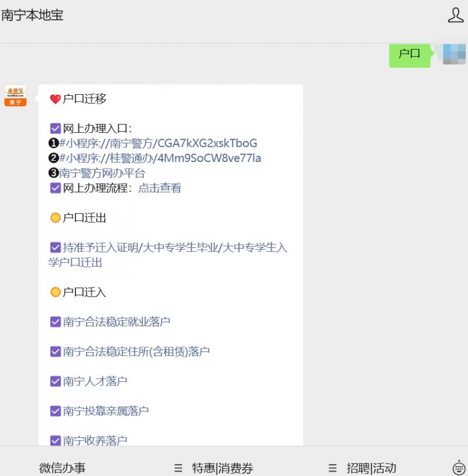Click the red heart icon beside 户口迁移

(x=55, y=99)
